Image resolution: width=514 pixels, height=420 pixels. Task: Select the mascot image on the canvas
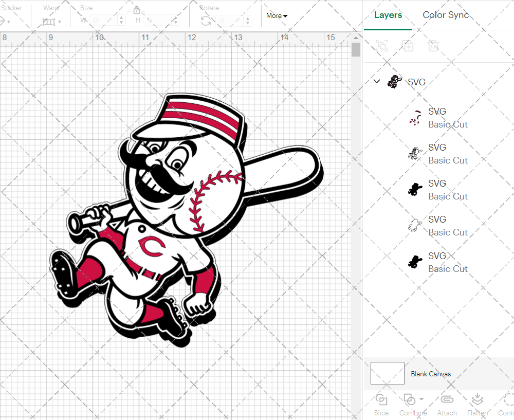[x=187, y=220]
